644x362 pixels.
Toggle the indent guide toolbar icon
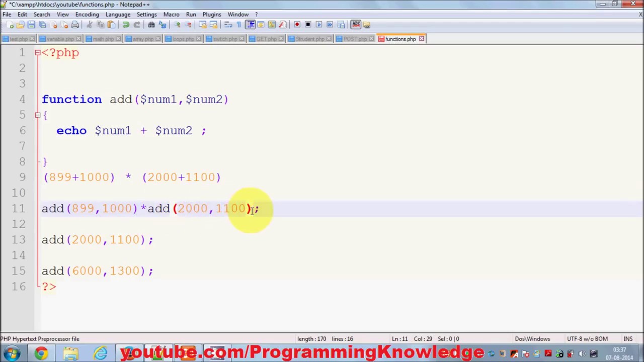[x=251, y=25]
